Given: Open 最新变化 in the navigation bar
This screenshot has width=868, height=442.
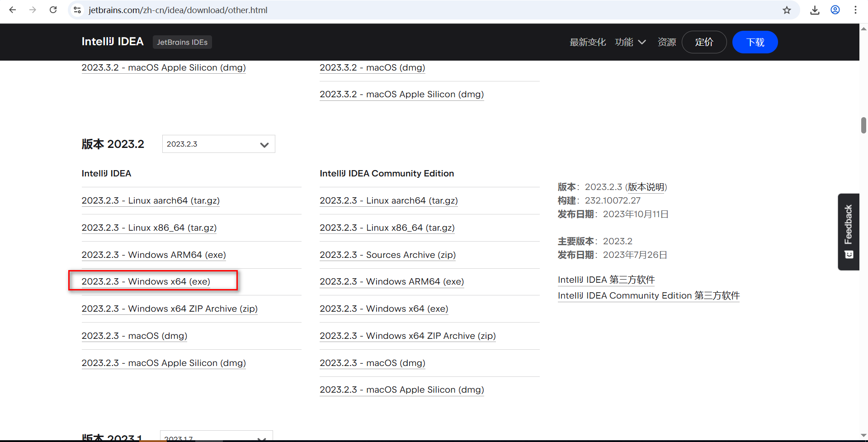Looking at the screenshot, I should pos(587,42).
